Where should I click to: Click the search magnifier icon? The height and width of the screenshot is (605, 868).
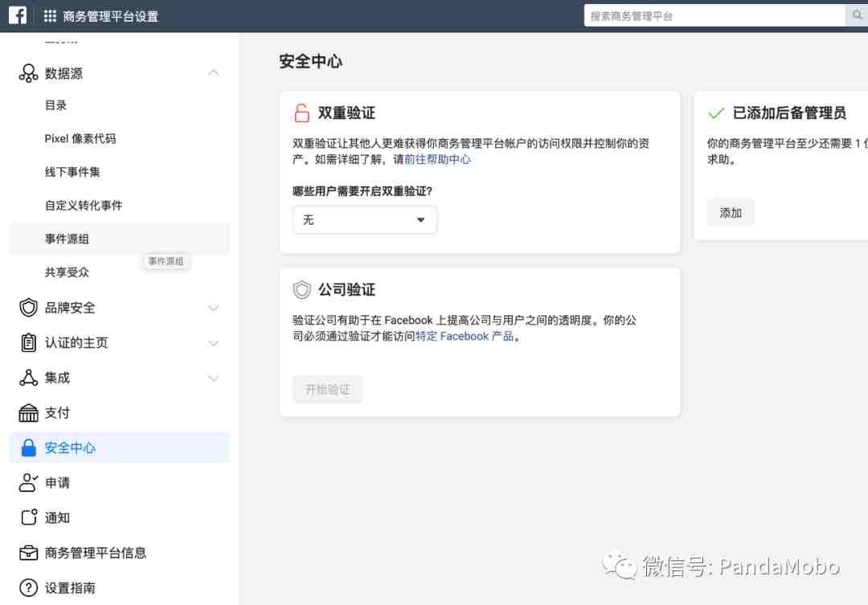pos(857,15)
